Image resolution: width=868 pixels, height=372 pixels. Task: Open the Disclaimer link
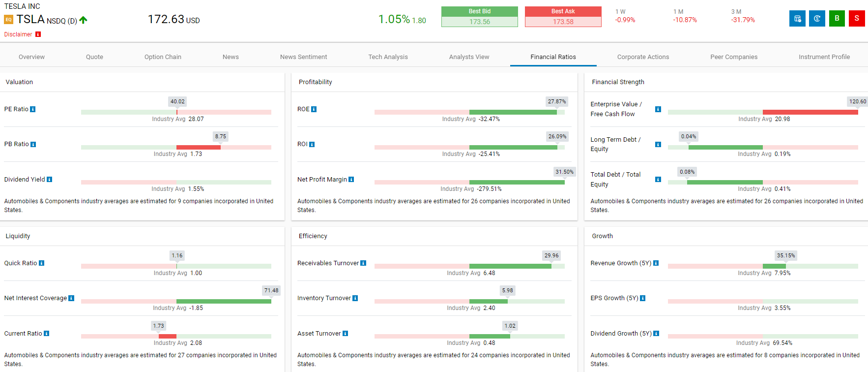tap(18, 34)
